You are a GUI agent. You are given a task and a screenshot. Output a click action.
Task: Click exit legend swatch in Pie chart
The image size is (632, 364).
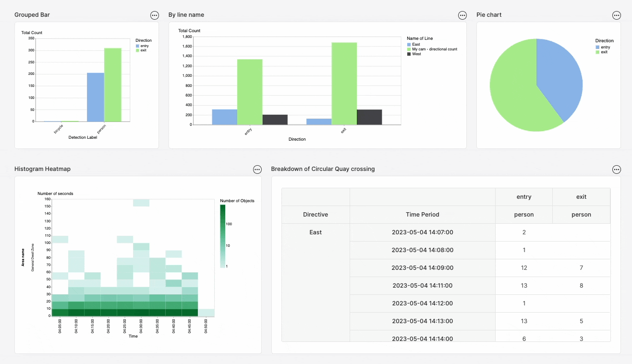[597, 52]
